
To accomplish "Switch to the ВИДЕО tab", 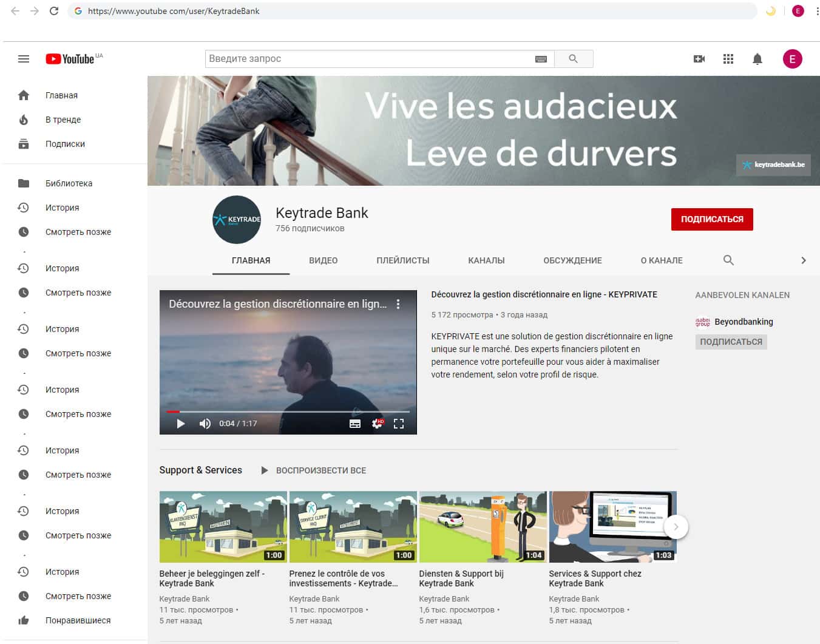I will [323, 260].
